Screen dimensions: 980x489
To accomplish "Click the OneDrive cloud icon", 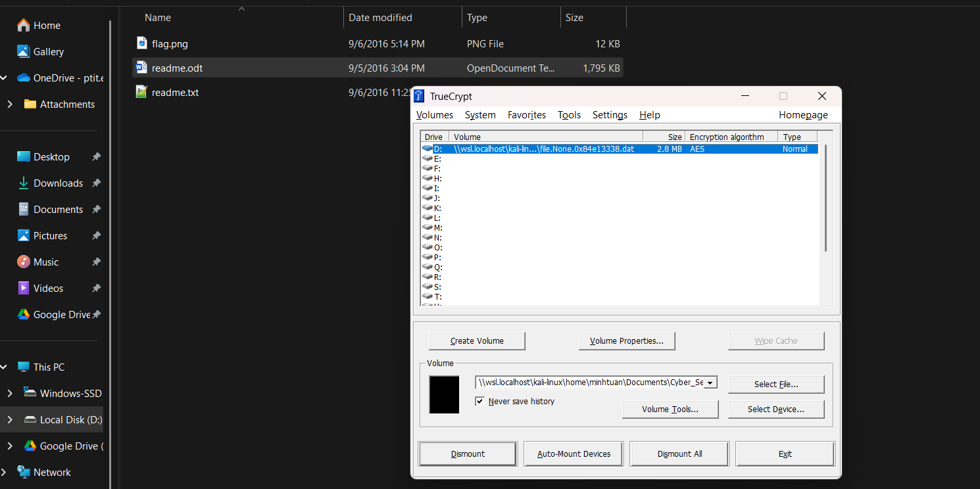I will tap(24, 78).
